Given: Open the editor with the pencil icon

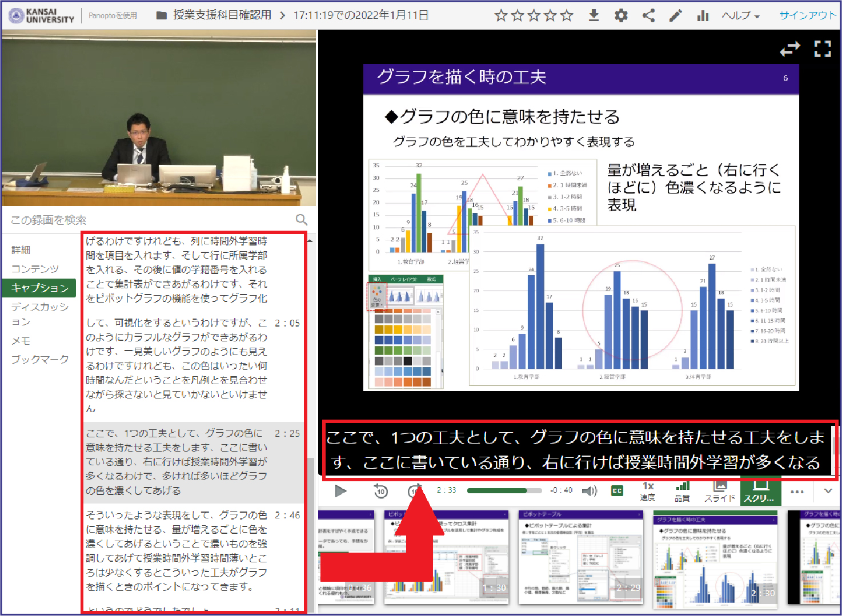Looking at the screenshot, I should pyautogui.click(x=676, y=15).
